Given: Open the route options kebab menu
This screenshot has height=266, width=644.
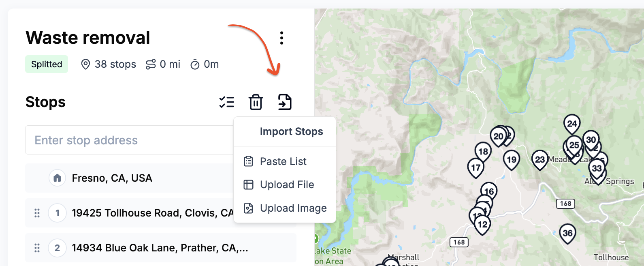Looking at the screenshot, I should point(282,38).
